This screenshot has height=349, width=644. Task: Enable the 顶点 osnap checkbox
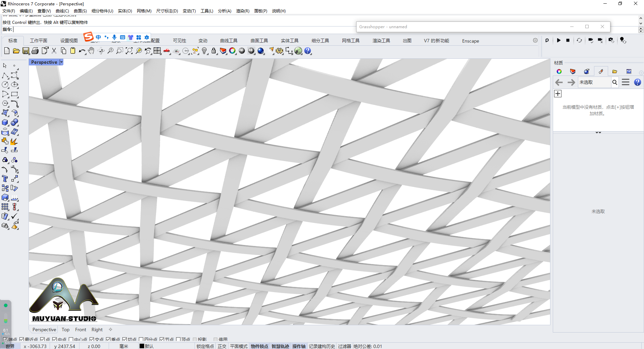pyautogui.click(x=178, y=340)
